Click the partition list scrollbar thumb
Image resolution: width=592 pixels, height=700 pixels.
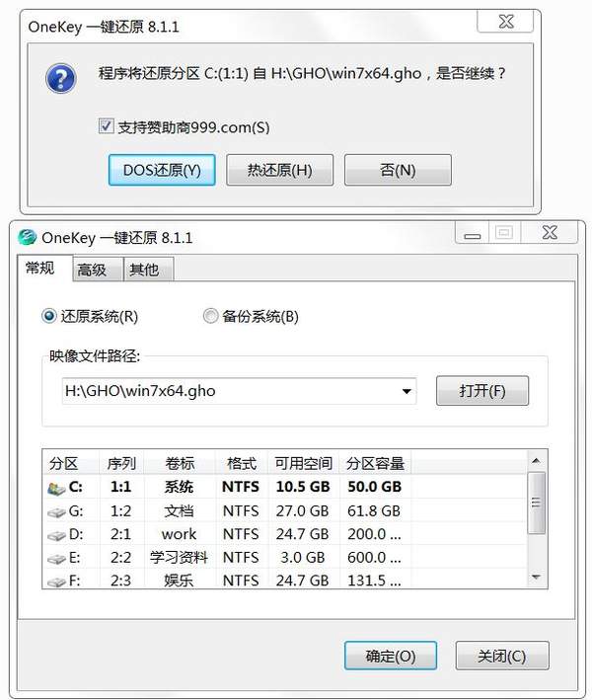point(536,503)
